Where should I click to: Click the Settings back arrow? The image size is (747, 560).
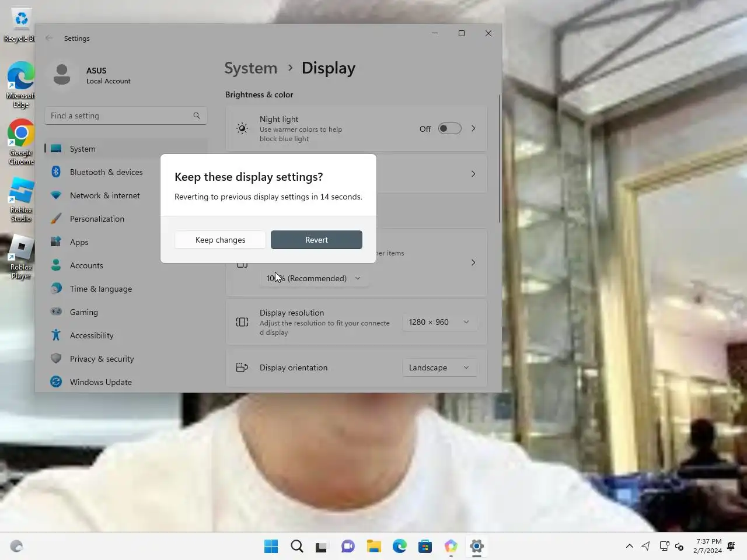coord(49,38)
